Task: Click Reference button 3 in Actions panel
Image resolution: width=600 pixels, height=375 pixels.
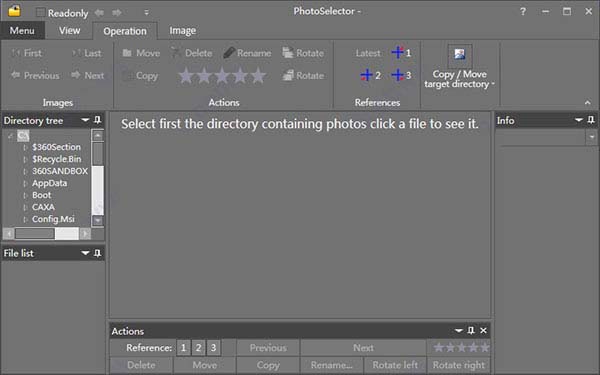Action: [x=213, y=348]
